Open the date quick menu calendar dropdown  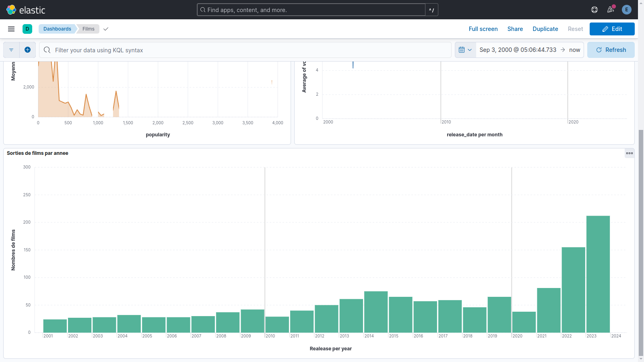tap(465, 50)
